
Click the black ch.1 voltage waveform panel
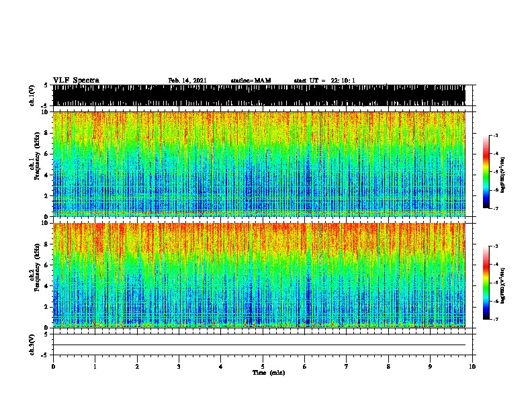coord(259,95)
